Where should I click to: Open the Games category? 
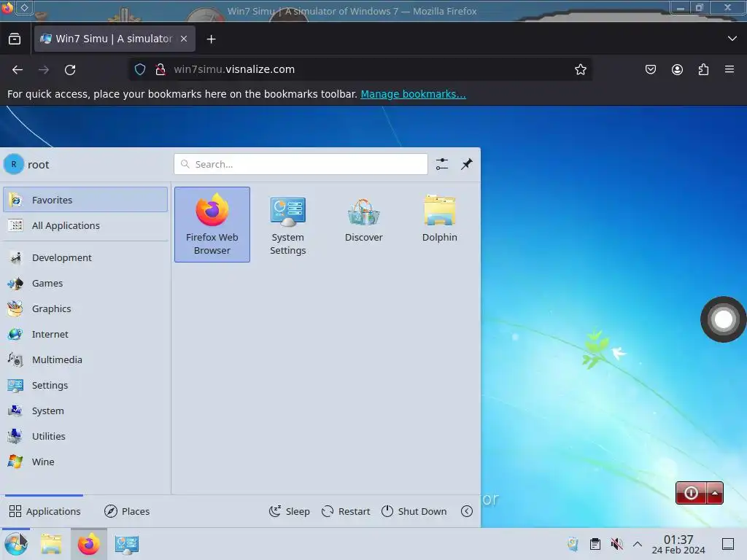pos(85,284)
